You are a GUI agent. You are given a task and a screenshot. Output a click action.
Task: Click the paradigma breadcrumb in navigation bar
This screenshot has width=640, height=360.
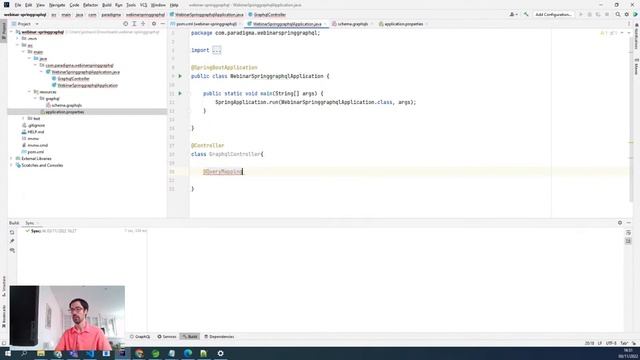click(111, 14)
